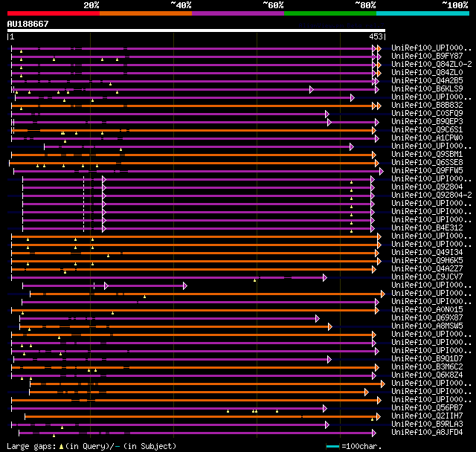Image resolution: width=476 pixels, height=452 pixels.
Task: Click the middle arrow on the B9QEP3 alignment
Action: [329, 122]
